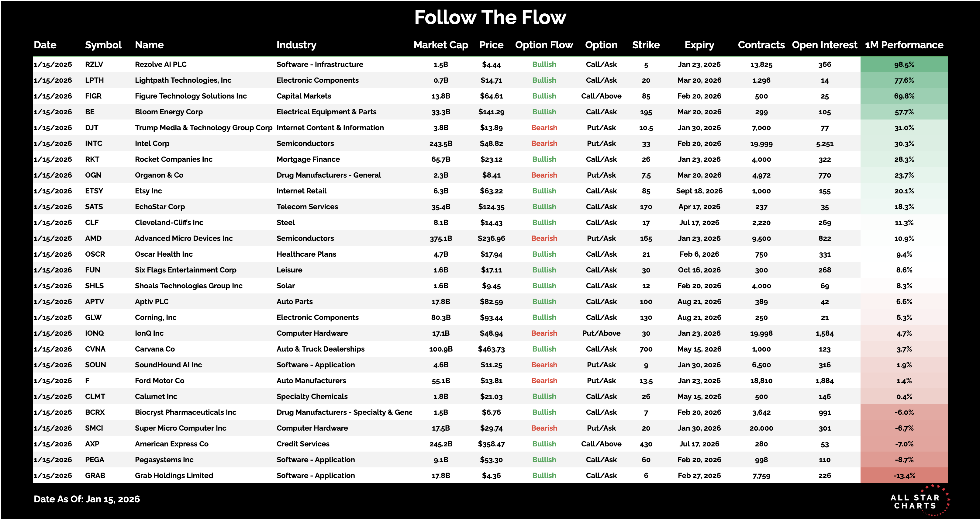Click the Bullish label in the ETSY row

tap(544, 191)
